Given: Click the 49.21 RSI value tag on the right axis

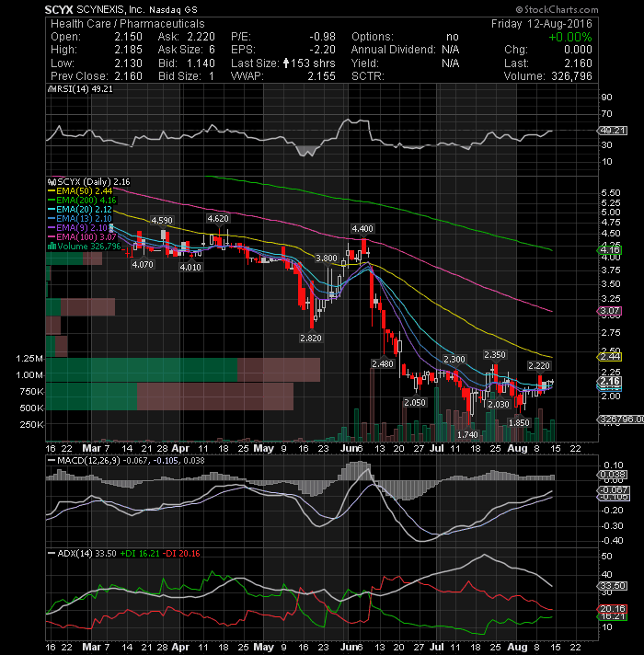Looking at the screenshot, I should click(x=612, y=131).
